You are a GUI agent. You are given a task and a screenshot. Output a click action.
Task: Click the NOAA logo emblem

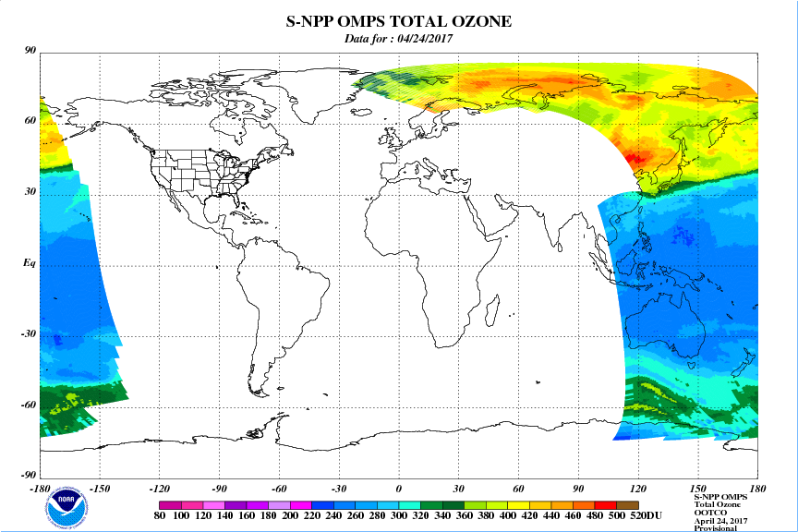(x=66, y=508)
